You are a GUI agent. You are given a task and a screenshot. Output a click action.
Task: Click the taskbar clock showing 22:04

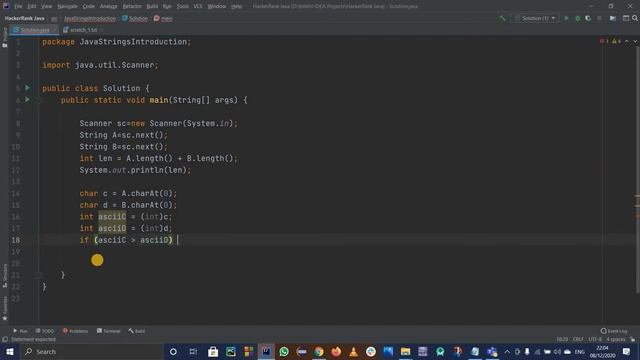click(602, 352)
